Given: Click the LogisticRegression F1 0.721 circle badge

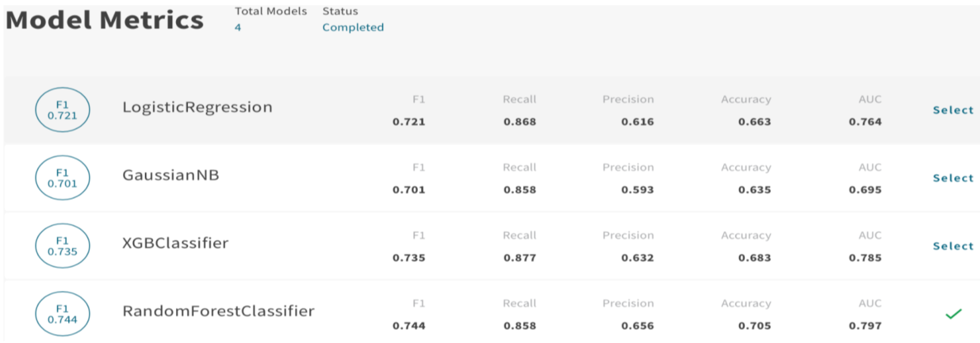Looking at the screenshot, I should pyautogui.click(x=62, y=110).
